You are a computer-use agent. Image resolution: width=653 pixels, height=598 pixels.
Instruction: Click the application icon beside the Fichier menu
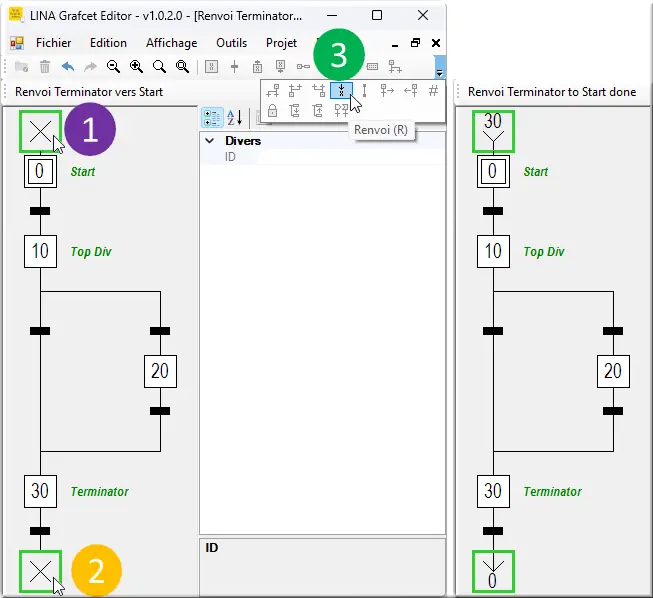coord(17,43)
